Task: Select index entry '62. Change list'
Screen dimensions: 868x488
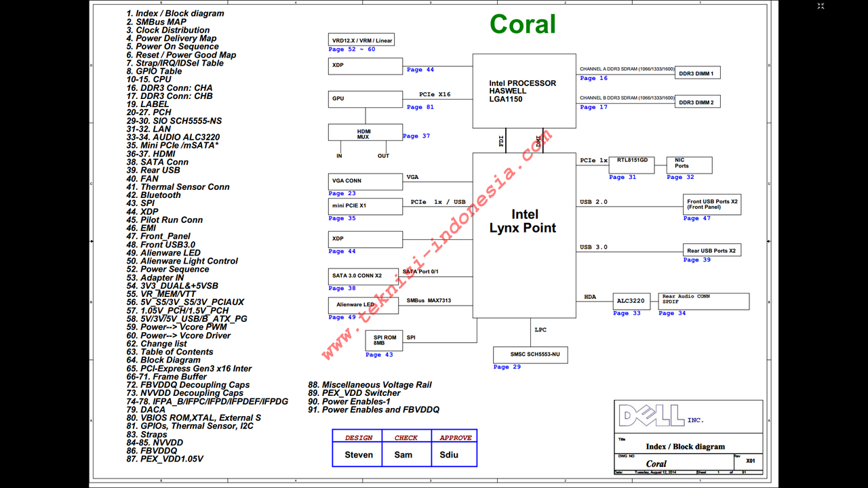Action: (x=157, y=344)
